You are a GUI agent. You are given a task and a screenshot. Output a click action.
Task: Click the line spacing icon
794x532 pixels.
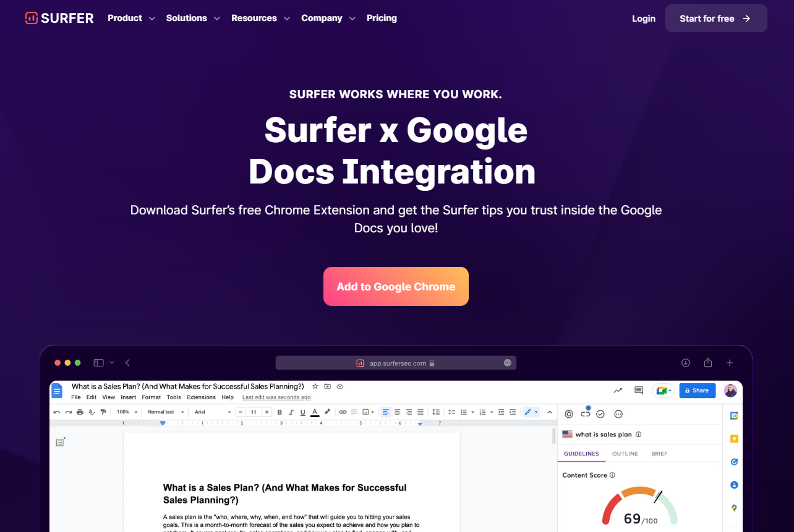click(436, 412)
